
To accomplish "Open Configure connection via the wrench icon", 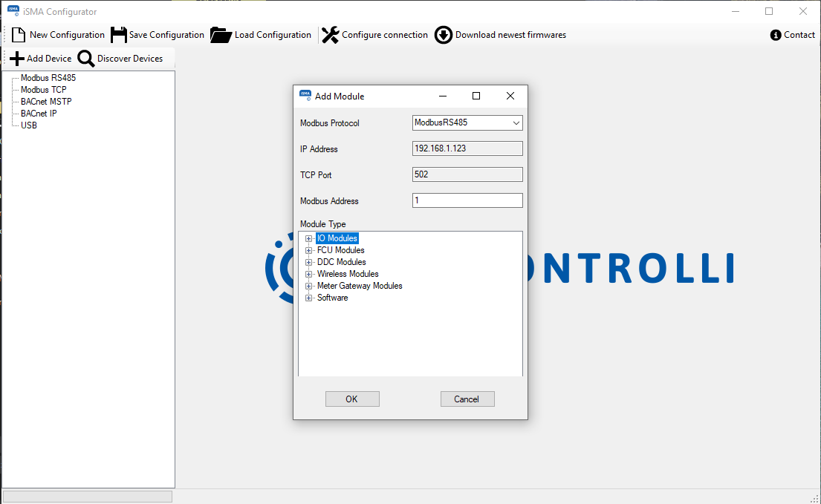I will click(329, 35).
